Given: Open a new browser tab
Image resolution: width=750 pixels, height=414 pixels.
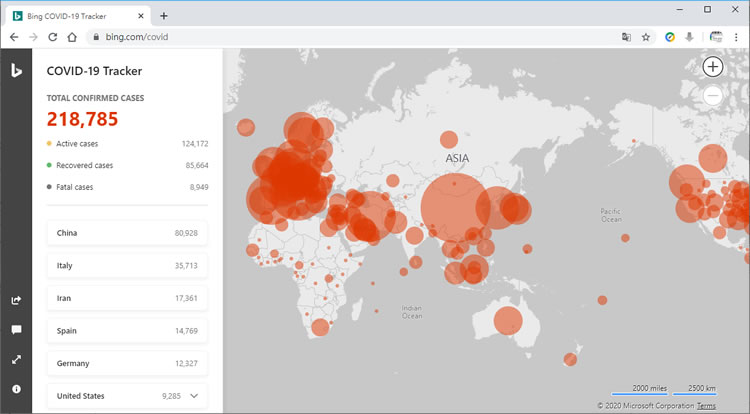Looking at the screenshot, I should [x=164, y=15].
